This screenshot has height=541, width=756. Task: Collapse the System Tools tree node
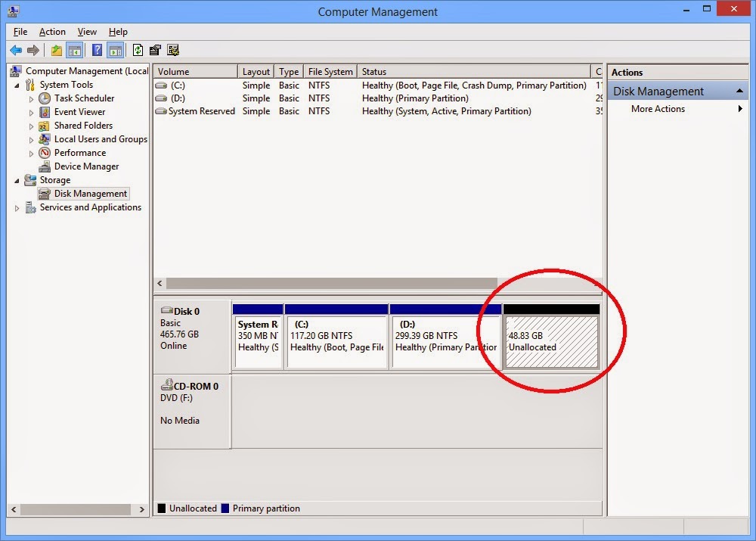click(x=17, y=86)
